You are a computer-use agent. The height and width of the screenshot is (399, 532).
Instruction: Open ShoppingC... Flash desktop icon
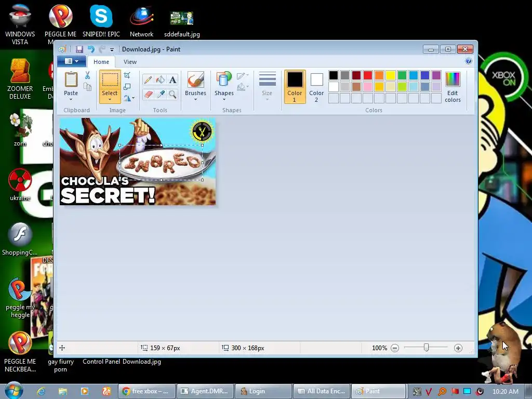(x=20, y=239)
